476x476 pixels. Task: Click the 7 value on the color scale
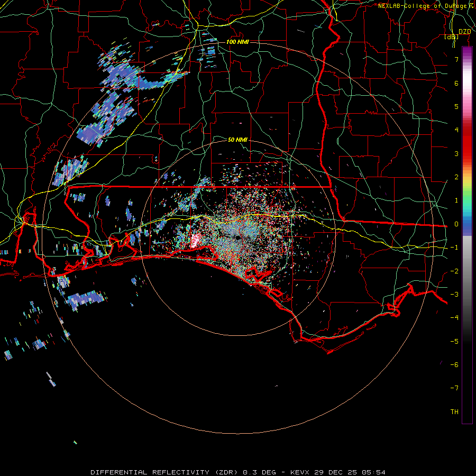pos(456,59)
